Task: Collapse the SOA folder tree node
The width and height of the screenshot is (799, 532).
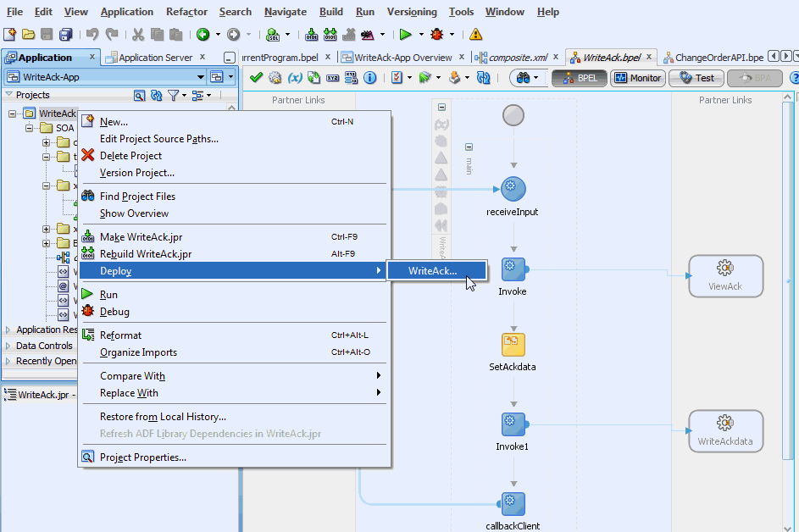Action: 29,128
